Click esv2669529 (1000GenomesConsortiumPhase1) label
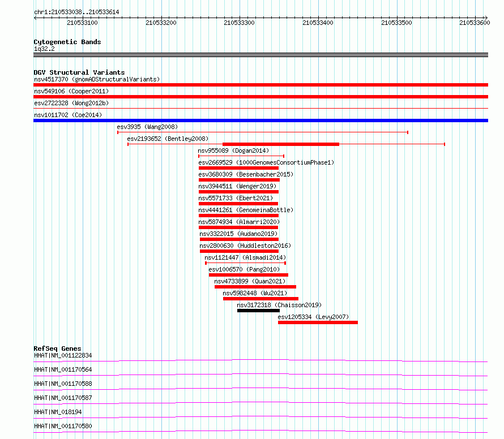 coord(266,162)
